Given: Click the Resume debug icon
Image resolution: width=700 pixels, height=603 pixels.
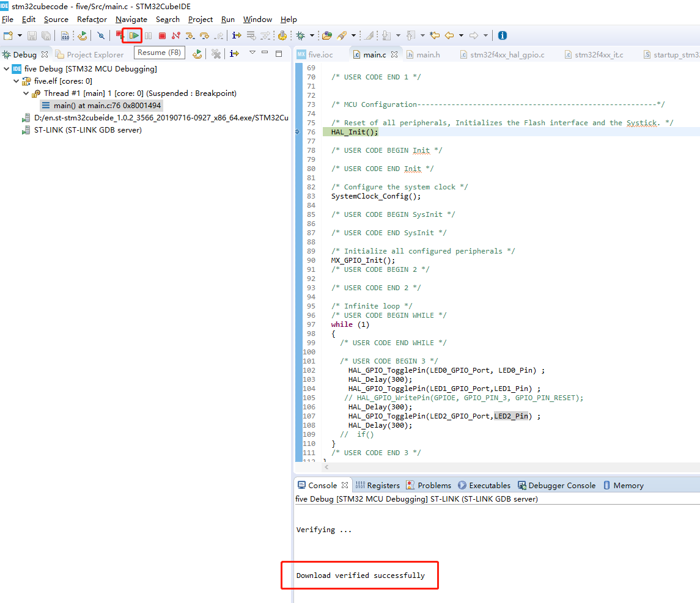Looking at the screenshot, I should pos(133,35).
